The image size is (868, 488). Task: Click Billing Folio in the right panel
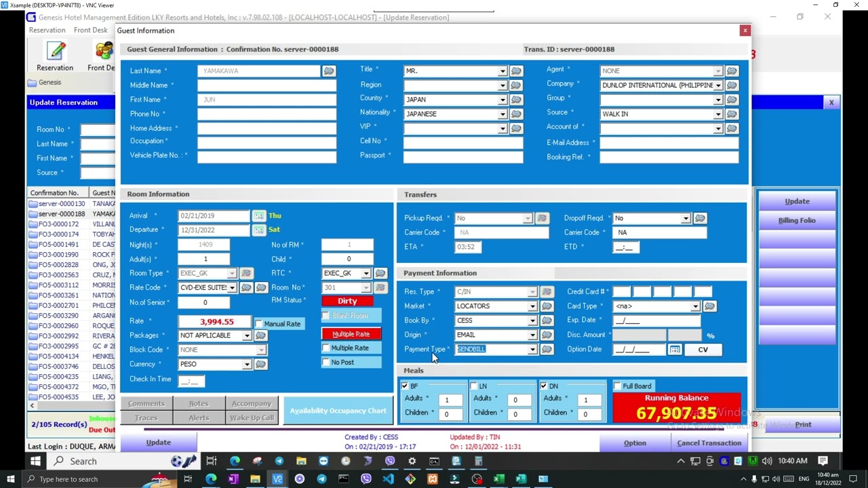coord(797,220)
